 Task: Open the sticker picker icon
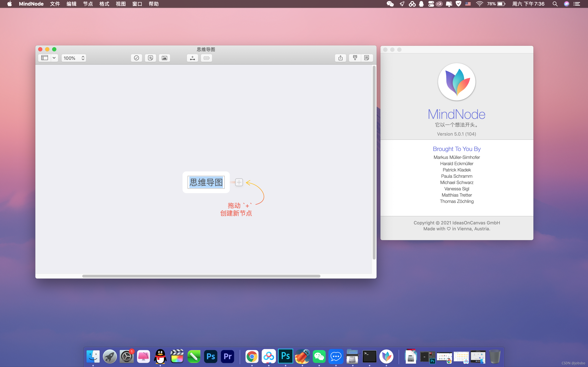click(150, 58)
